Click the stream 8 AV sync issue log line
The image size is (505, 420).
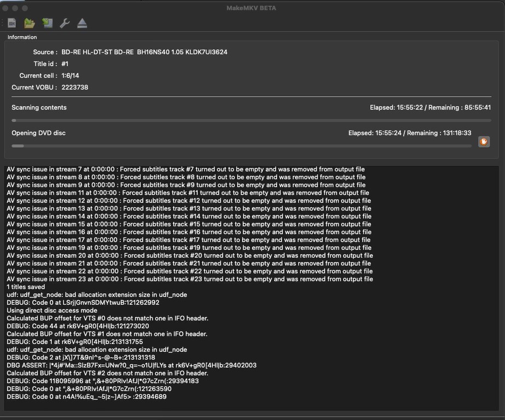186,177
